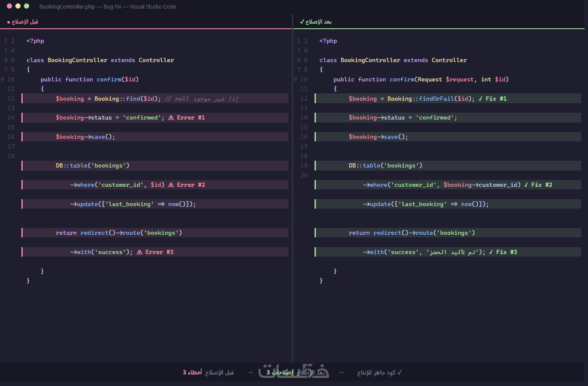The height and width of the screenshot is (386, 588).
Task: Click $booking->status line in right pane
Action: [x=448, y=118]
